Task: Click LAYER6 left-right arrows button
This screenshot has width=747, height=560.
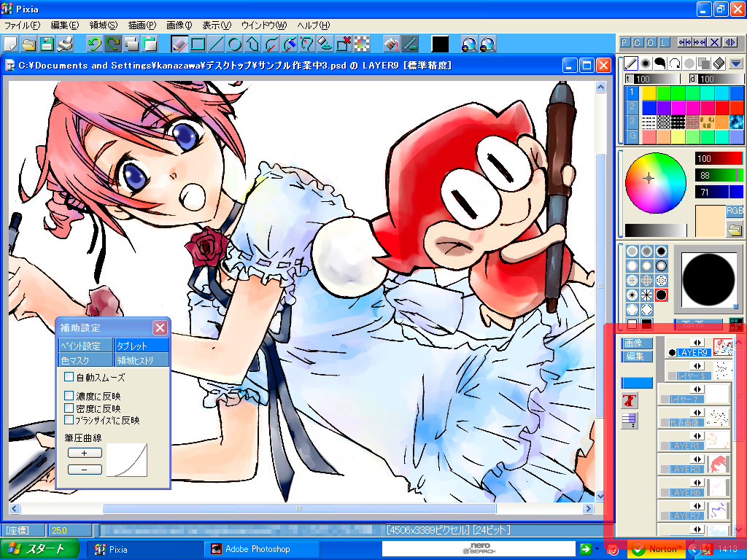Action: 697,483
